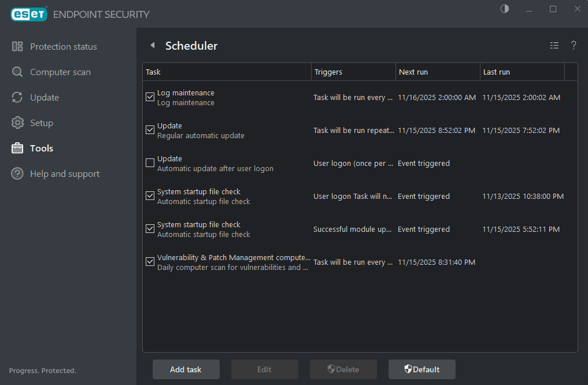This screenshot has width=588, height=385.
Task: Click the Update refresh arrows icon
Action: click(x=17, y=97)
